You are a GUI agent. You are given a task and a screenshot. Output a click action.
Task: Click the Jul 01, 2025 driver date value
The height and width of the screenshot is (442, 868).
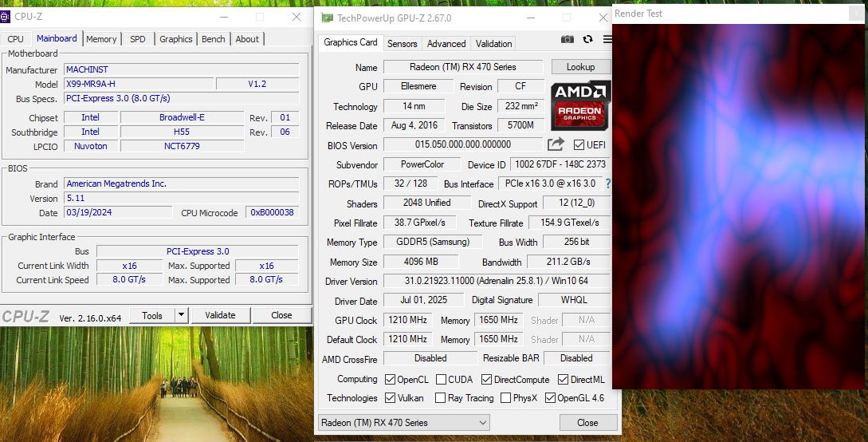pyautogui.click(x=424, y=300)
